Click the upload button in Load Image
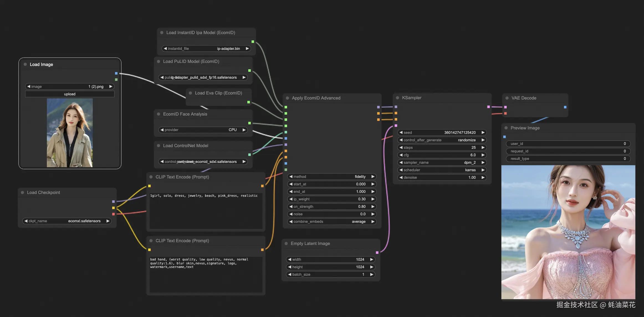Viewport: 644px width, 317px height. tap(70, 94)
